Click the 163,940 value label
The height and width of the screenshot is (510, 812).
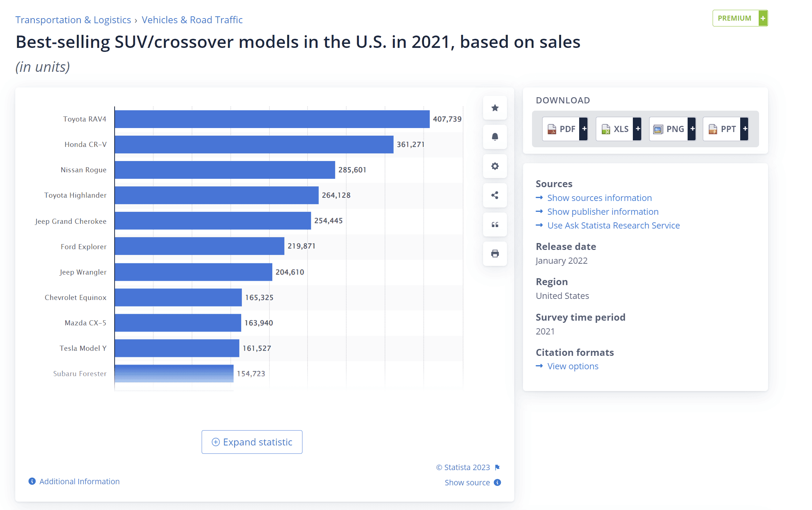(259, 323)
